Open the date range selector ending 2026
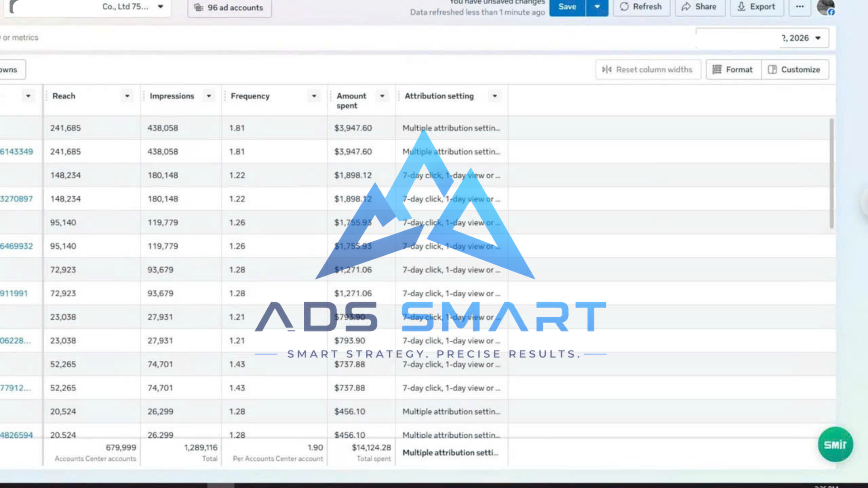This screenshot has width=868, height=488. [762, 38]
